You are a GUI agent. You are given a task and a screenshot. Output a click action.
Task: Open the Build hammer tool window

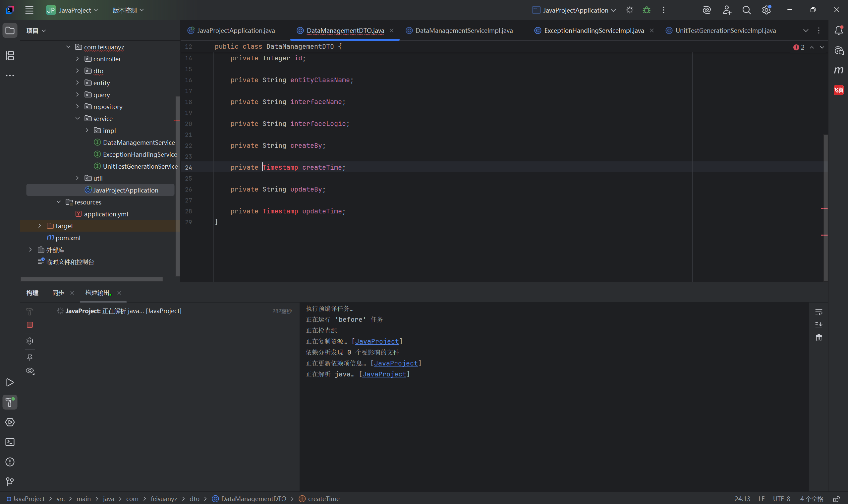click(10, 402)
